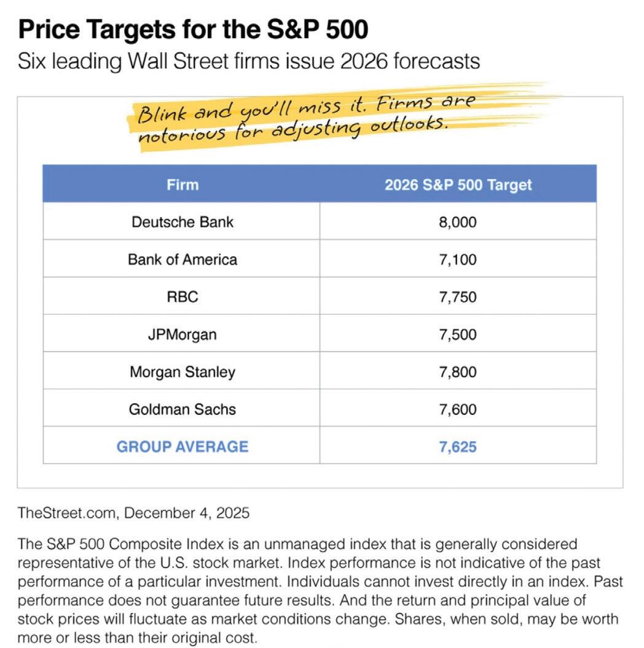Click the 7,800 target value
This screenshot has height=648, width=644.
pyautogui.click(x=458, y=372)
